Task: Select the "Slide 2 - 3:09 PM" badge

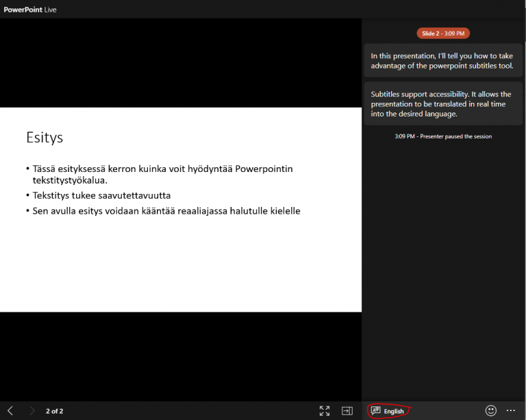Action: [443, 34]
